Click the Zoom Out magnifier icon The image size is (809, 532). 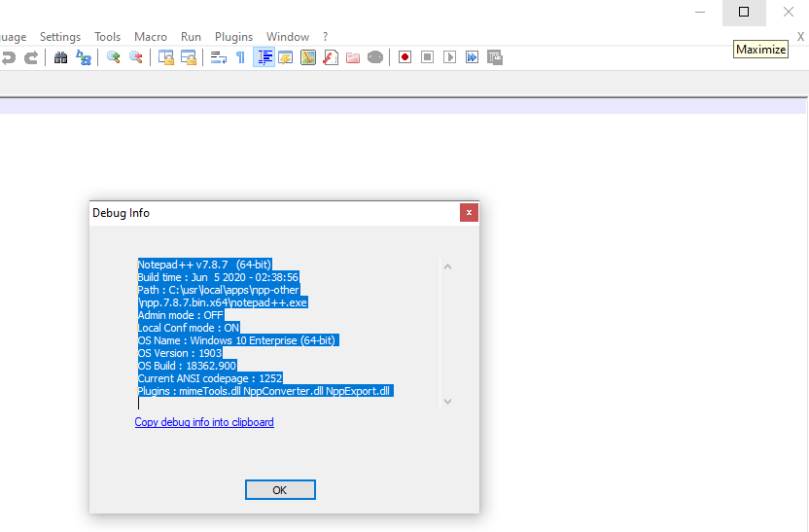point(136,57)
